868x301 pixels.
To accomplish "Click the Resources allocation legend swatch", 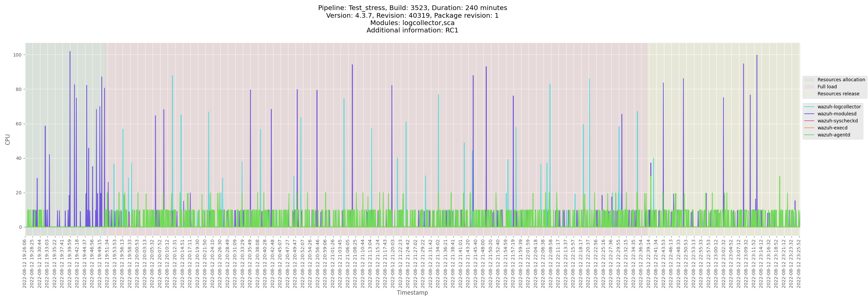I will 809,80.
